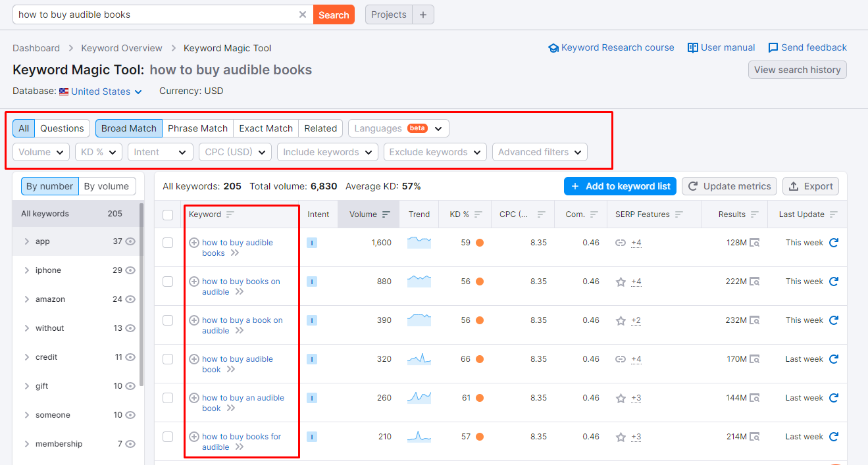Screen dimensions: 868x465
Task: Select the All keywords filter tab
Action: 24,128
